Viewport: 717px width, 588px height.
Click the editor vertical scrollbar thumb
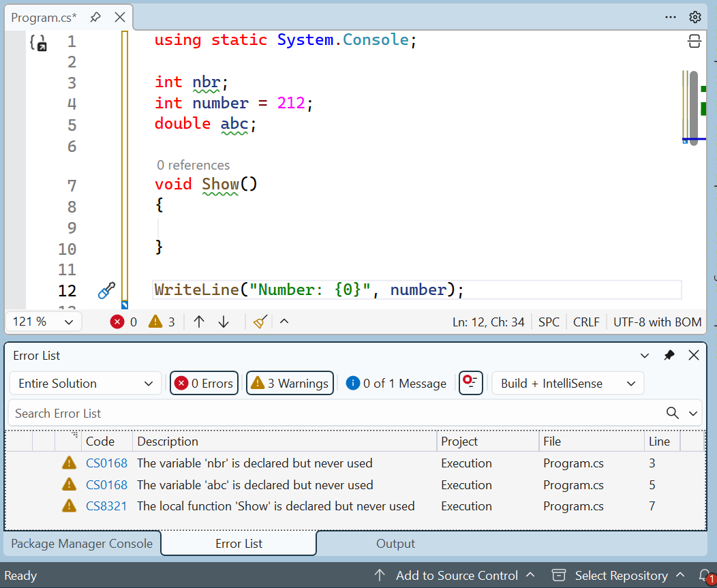click(x=694, y=108)
